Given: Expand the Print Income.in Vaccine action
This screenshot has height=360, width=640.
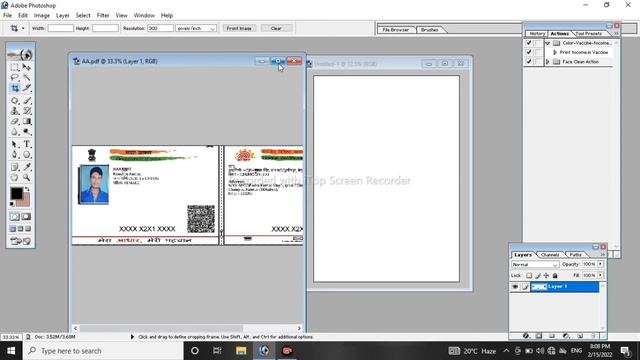Looking at the screenshot, I should (555, 52).
